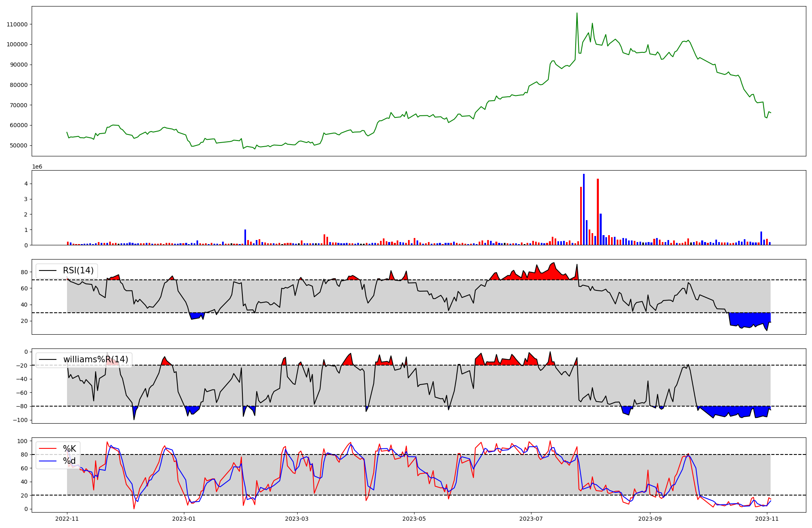
Task: Click the 110000 price axis label
Action: click(x=17, y=24)
